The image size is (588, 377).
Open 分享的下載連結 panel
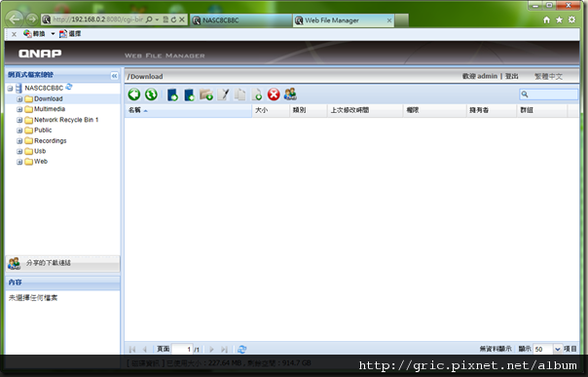coord(63,263)
